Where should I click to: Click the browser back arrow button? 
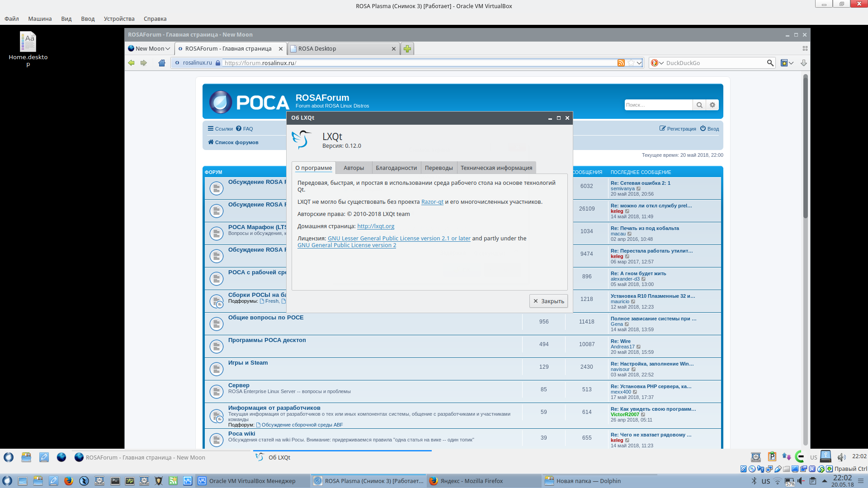click(x=131, y=63)
